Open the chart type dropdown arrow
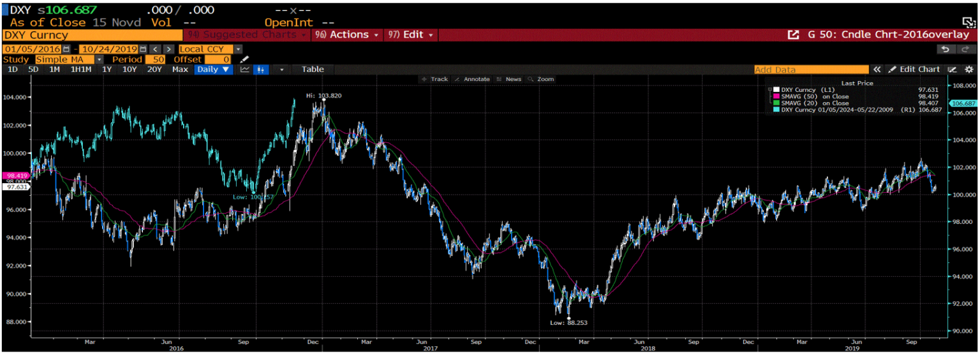980x356 pixels. point(281,70)
